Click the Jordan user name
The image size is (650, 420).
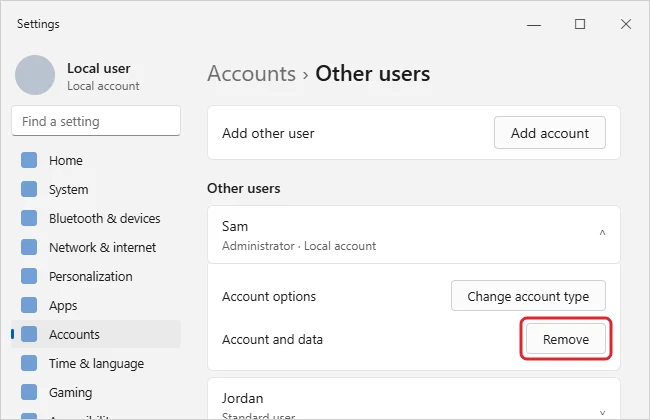pos(243,398)
